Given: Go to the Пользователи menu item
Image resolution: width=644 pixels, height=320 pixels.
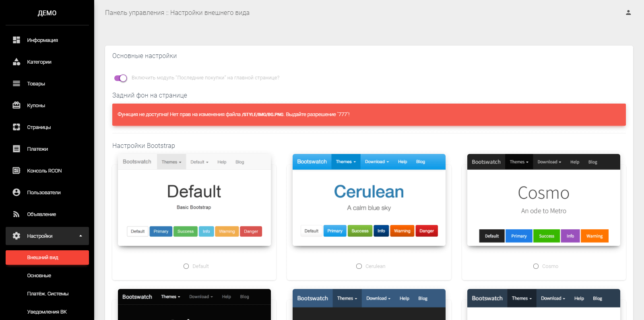Looking at the screenshot, I should click(x=47, y=192).
